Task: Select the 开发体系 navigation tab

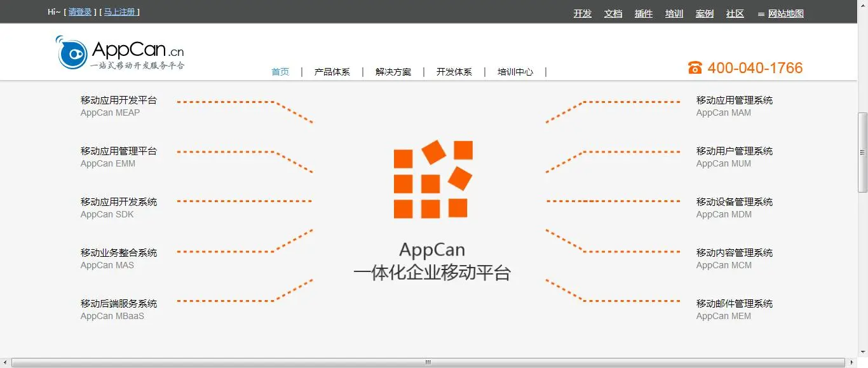Action: 454,72
